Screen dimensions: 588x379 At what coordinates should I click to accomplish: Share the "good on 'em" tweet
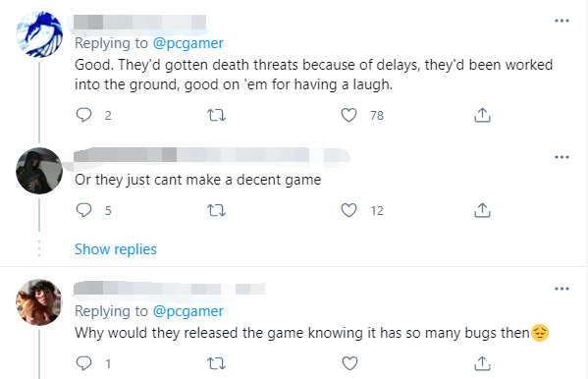click(482, 115)
